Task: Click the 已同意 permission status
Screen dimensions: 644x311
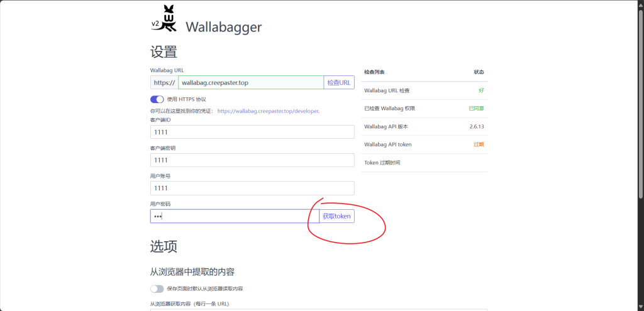Action: coord(476,109)
